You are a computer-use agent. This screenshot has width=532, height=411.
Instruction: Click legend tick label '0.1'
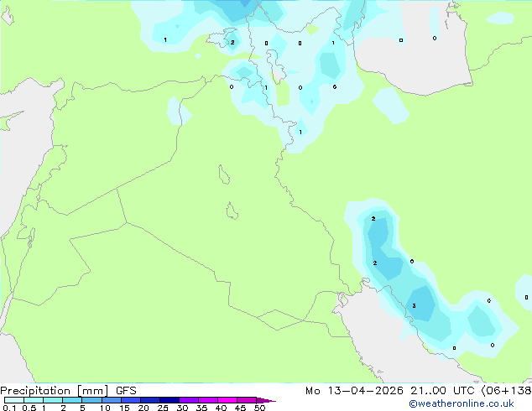point(9,408)
